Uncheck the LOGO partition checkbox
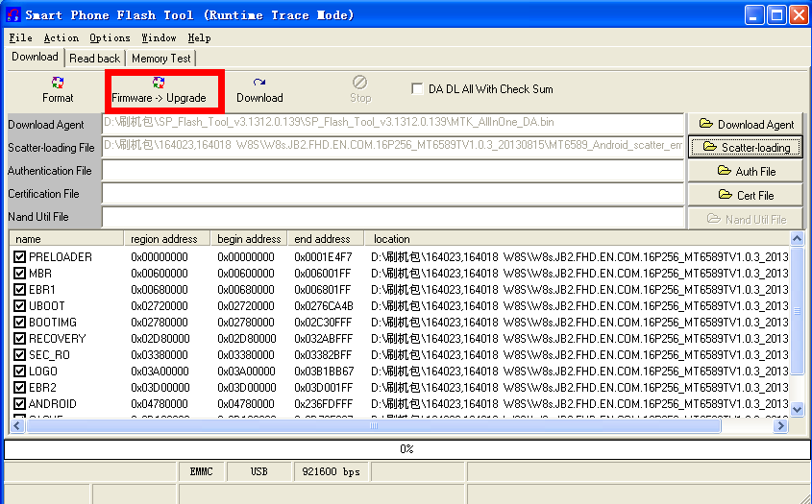812x504 pixels. click(x=19, y=371)
